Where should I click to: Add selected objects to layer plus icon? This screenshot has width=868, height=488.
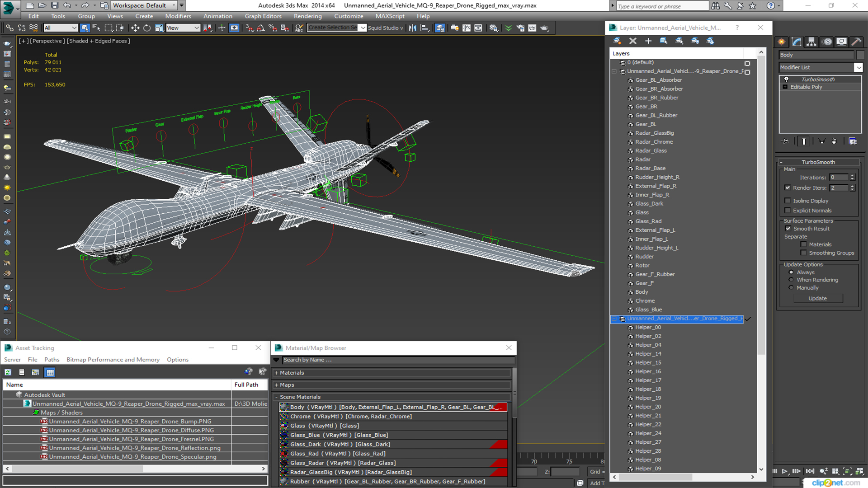pyautogui.click(x=648, y=41)
